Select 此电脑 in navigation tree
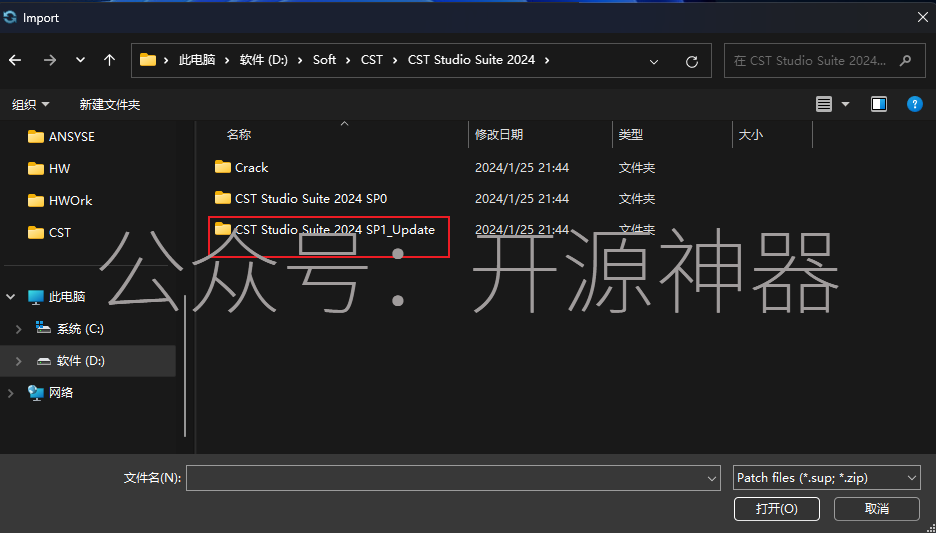Screen dimensions: 936x533 pos(57,297)
